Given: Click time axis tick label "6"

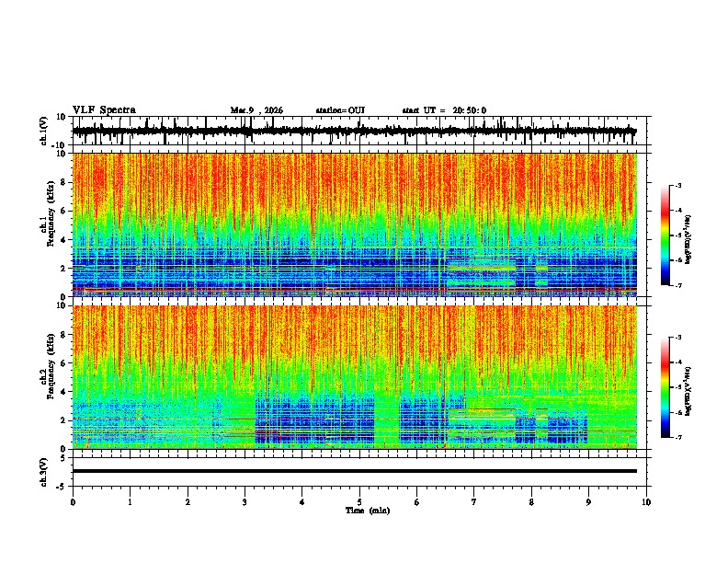Looking at the screenshot, I should pos(416,502).
